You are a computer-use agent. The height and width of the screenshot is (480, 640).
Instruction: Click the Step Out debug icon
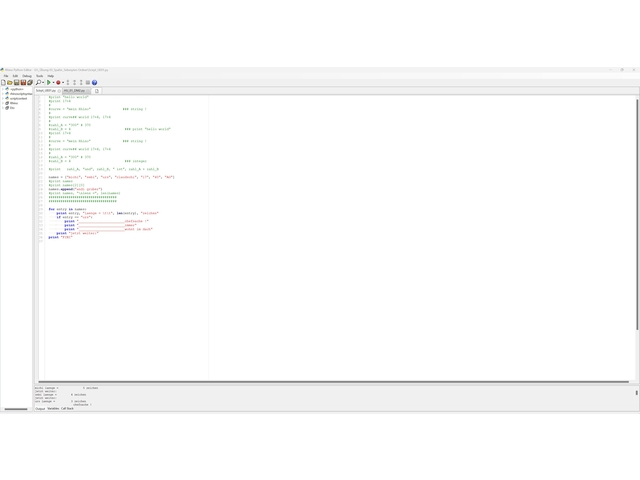tap(81, 82)
